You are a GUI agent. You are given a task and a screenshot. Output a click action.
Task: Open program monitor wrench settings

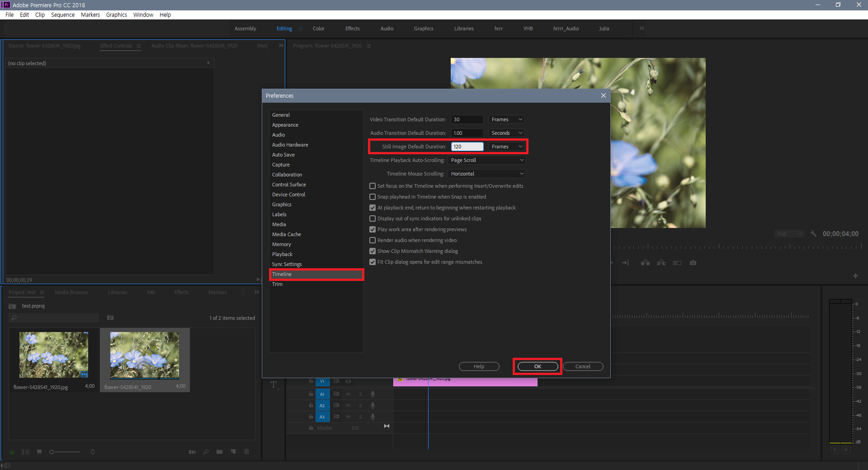pos(813,234)
